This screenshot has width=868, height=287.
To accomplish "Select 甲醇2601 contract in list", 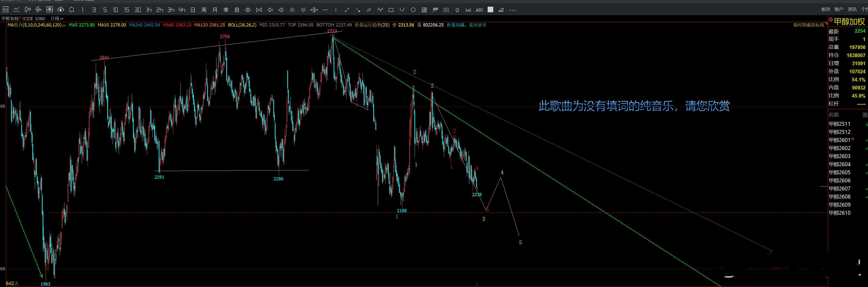I will 839,140.
